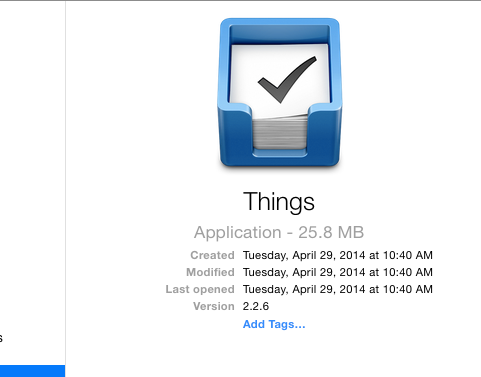Select the sidebar item ending in "s"
This screenshot has height=377, width=481.
tap(1, 338)
